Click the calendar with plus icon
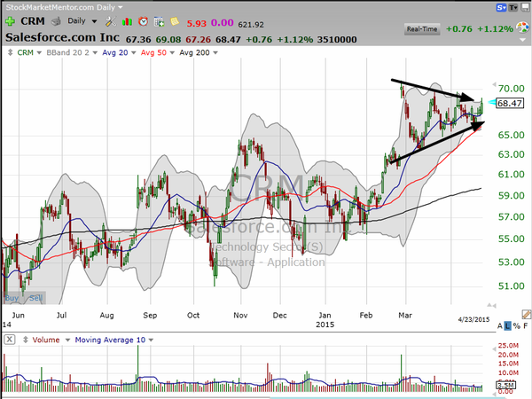The width and height of the screenshot is (532, 399). coord(159,21)
